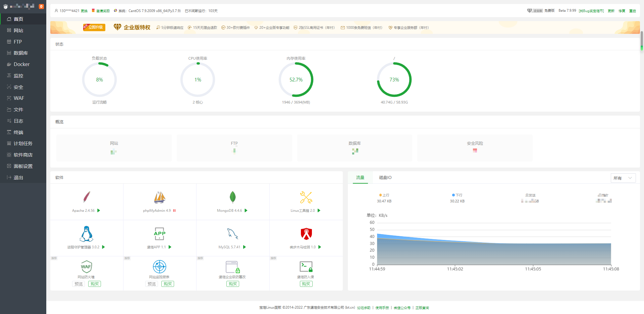The height and width of the screenshot is (314, 644).
Task: Switch to the 流量 tab
Action: [x=360, y=178]
